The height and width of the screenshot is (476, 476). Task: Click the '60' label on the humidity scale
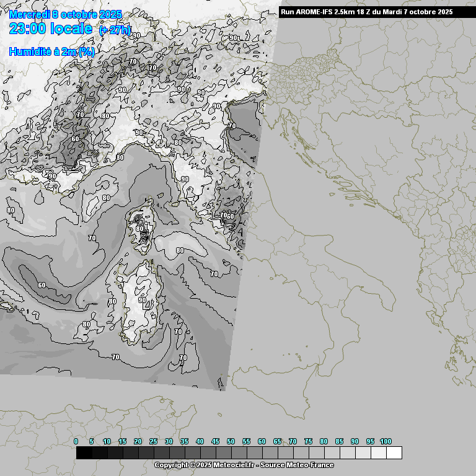point(262,441)
